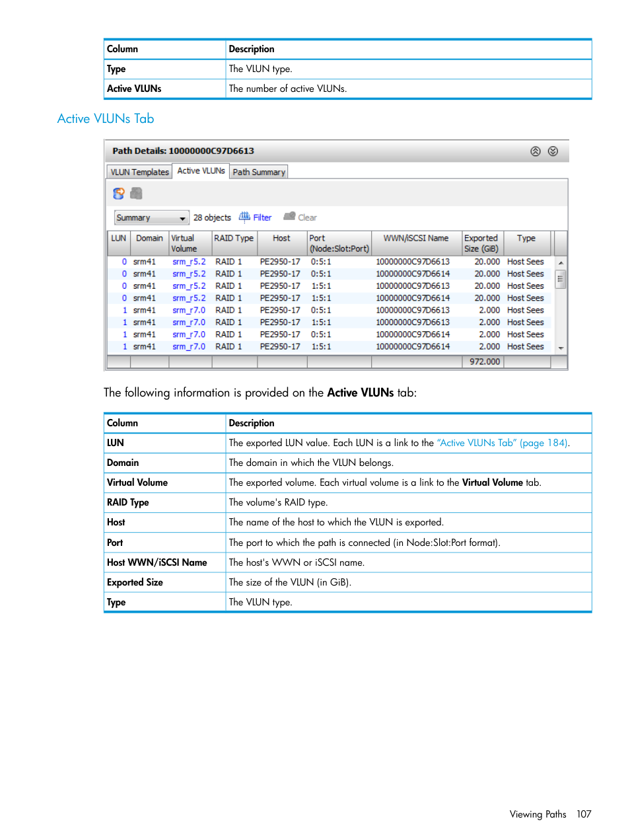Click the Filter link
The height and width of the screenshot is (840, 630).
click(262, 217)
